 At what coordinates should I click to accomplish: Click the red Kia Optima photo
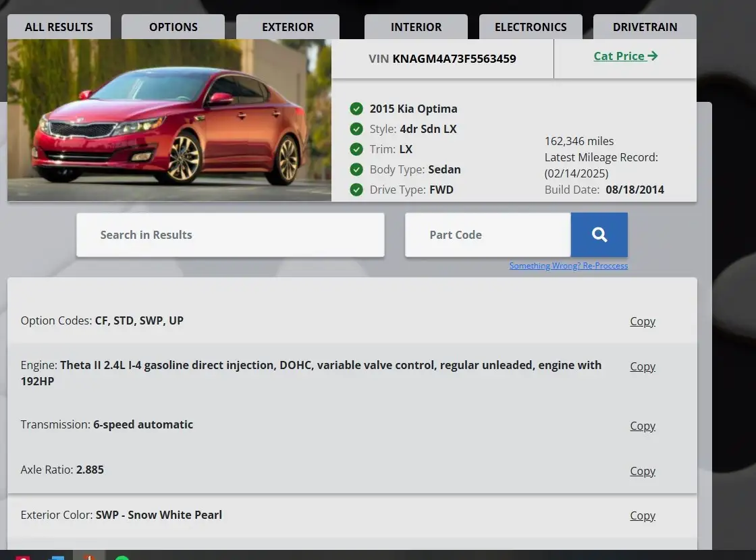(169, 120)
